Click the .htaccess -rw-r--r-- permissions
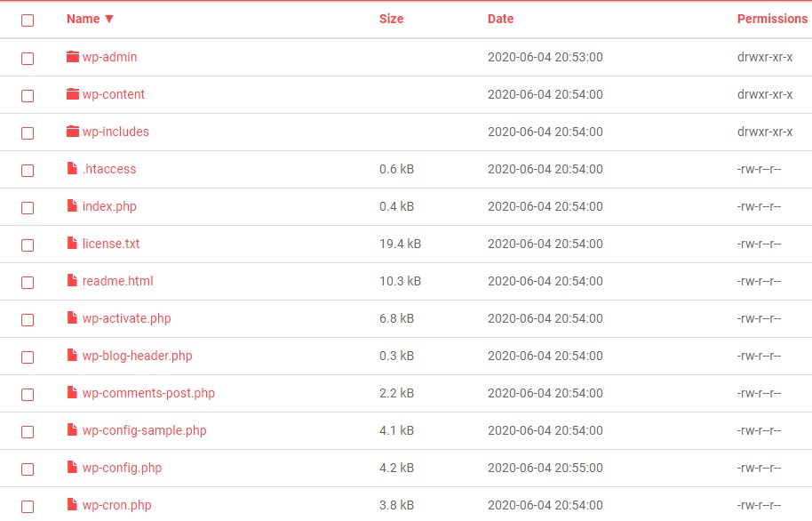Screen dimensions: 812x521 point(759,169)
